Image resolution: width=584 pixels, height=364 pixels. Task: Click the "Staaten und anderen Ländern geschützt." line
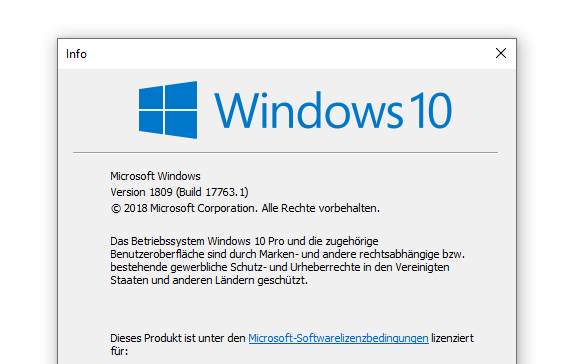coord(209,280)
